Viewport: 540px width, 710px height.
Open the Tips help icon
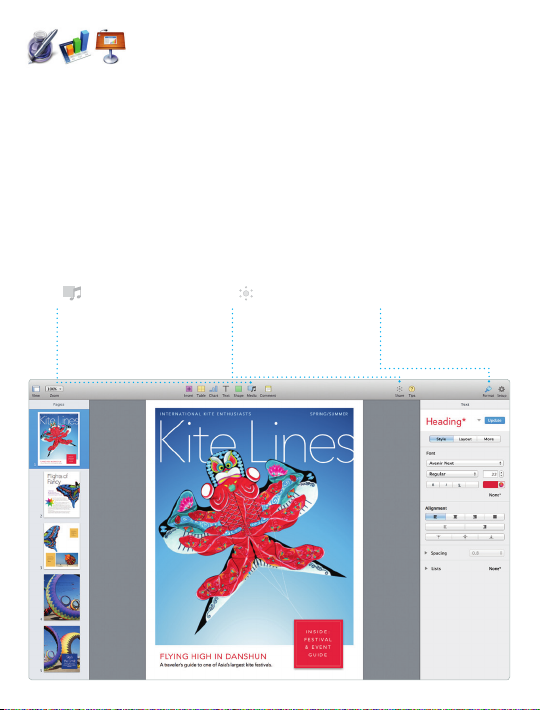pyautogui.click(x=411, y=389)
